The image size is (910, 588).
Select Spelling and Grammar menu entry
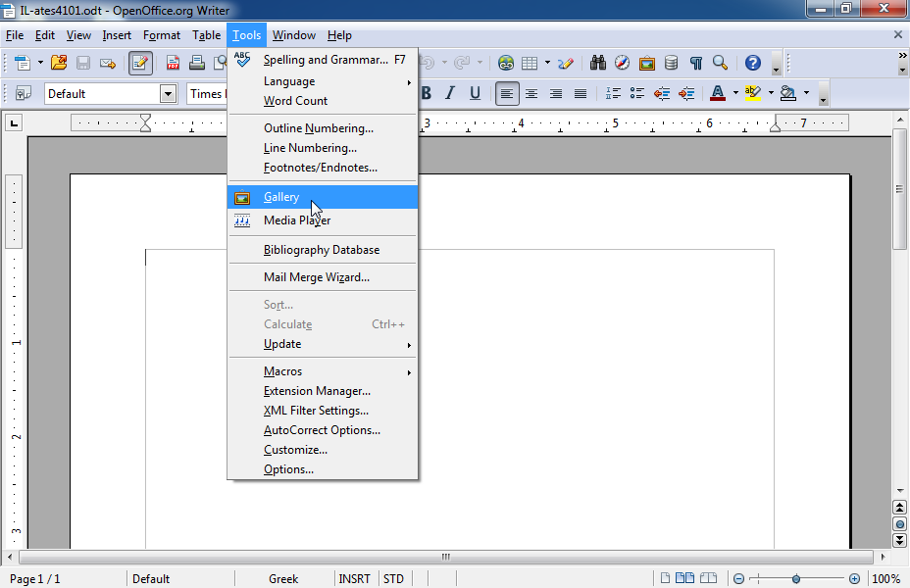(x=323, y=60)
